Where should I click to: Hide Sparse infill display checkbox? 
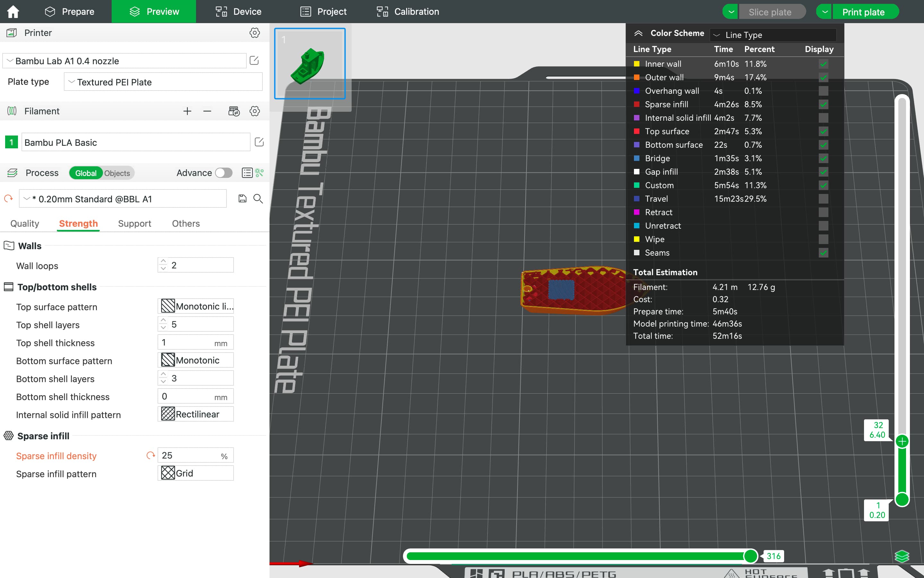824,104
